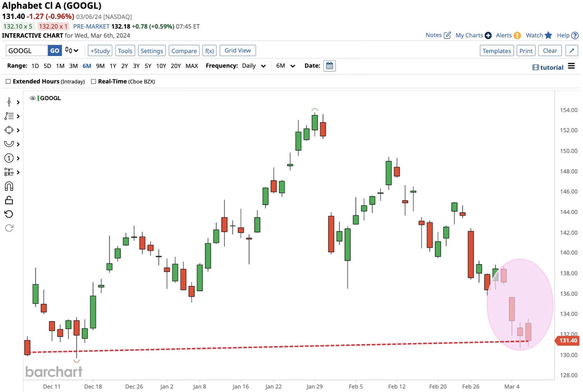
Task: Select the crosshair drawing tool icon
Action: 9,102
